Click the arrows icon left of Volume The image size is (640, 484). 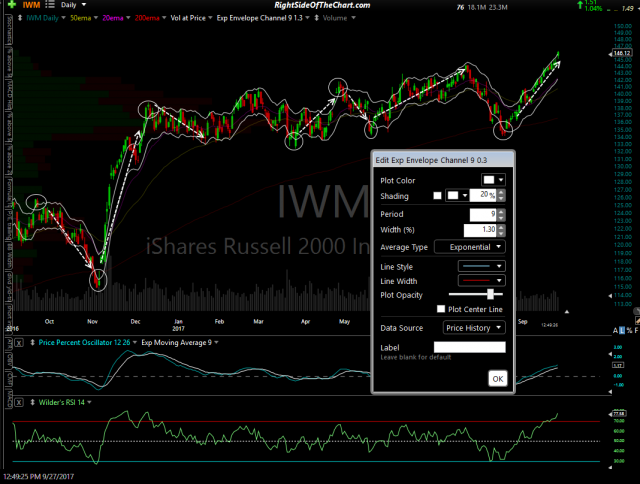point(319,18)
